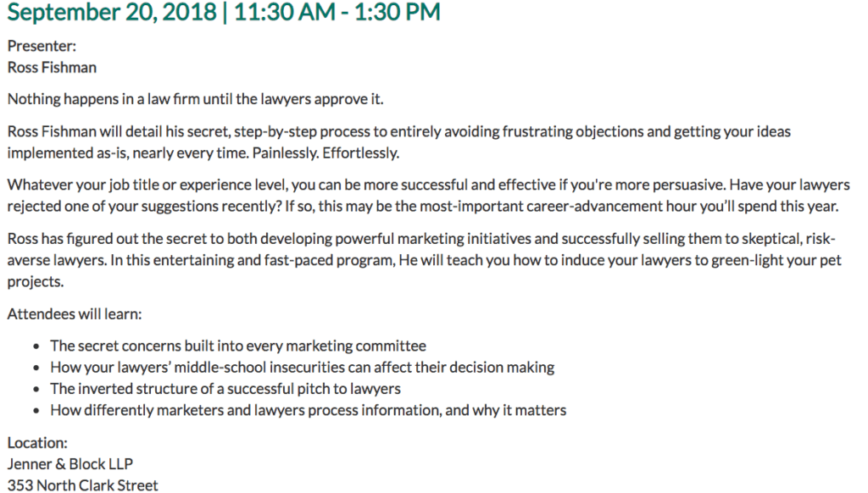
Task: Click the 353 North Clark Street address
Action: coord(82,485)
